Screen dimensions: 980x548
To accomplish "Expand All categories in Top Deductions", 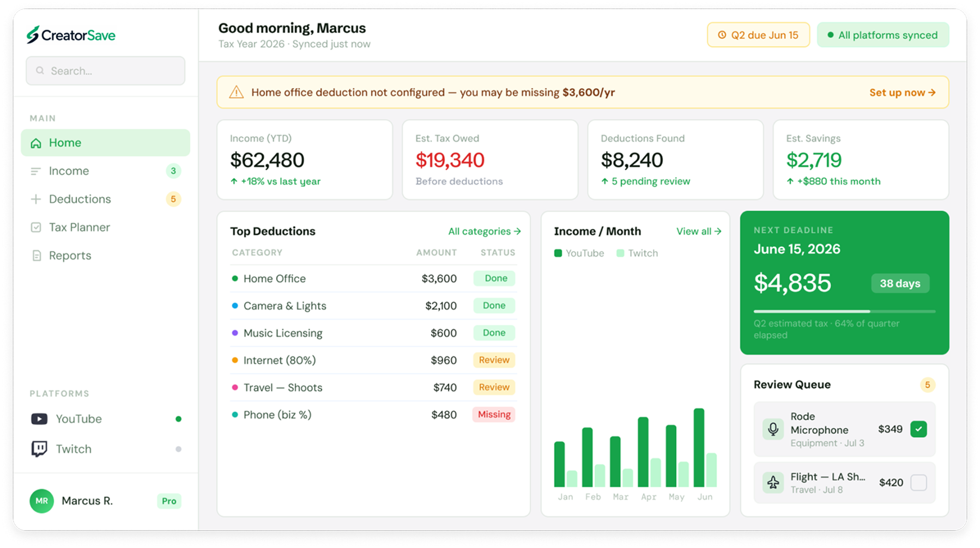I will 484,231.
